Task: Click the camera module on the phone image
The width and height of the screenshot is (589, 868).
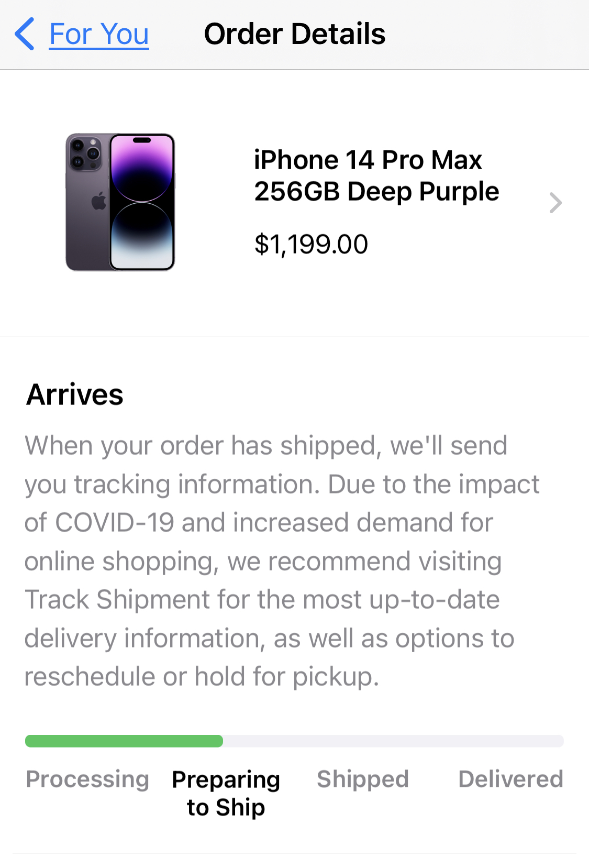Action: coord(85,153)
